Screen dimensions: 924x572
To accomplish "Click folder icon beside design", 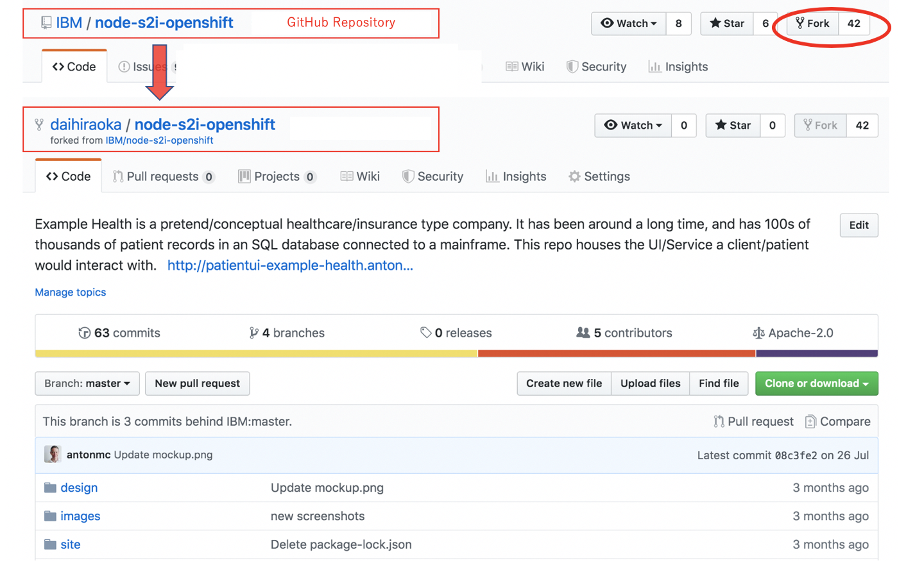I will [x=50, y=488].
